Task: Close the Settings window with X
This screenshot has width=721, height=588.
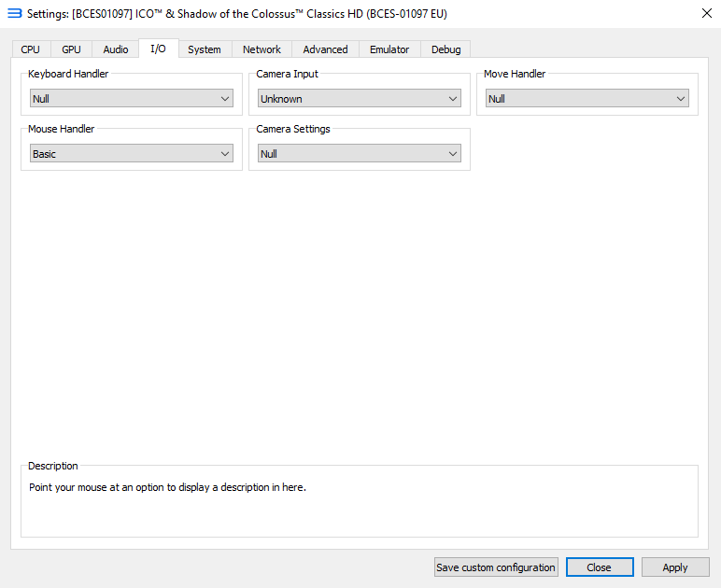Action: click(707, 13)
